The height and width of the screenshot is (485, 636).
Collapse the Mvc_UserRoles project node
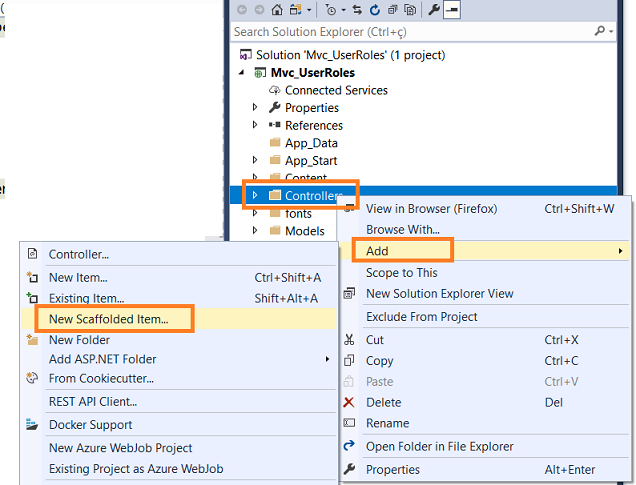(x=242, y=73)
